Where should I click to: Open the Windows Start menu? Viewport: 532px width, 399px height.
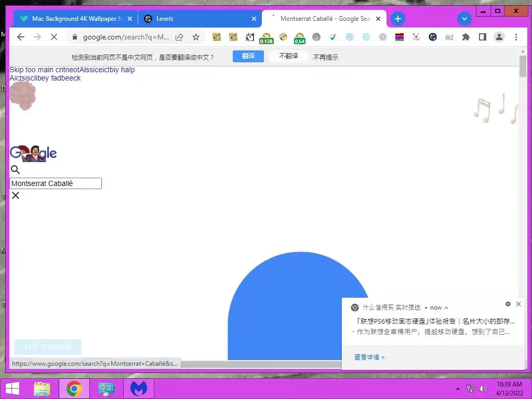(x=12, y=389)
